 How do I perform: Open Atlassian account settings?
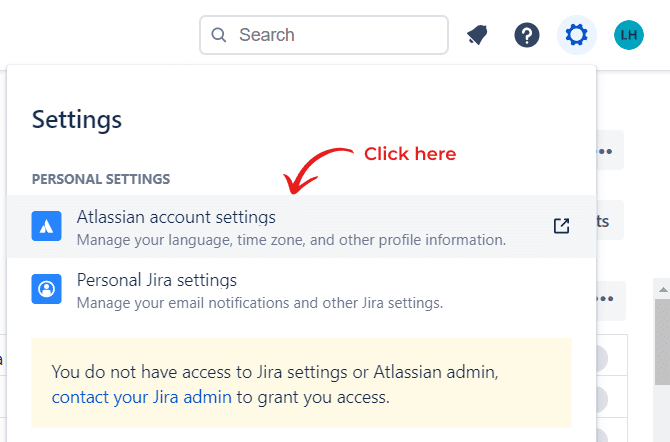pyautogui.click(x=301, y=227)
